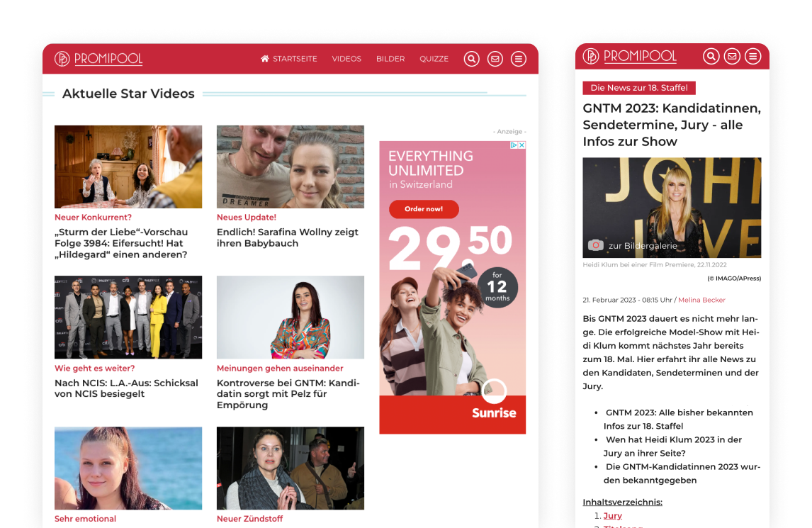Click the envelope contact icon in the desktop header
Viewport: 812px width, 528px height.
click(495, 58)
